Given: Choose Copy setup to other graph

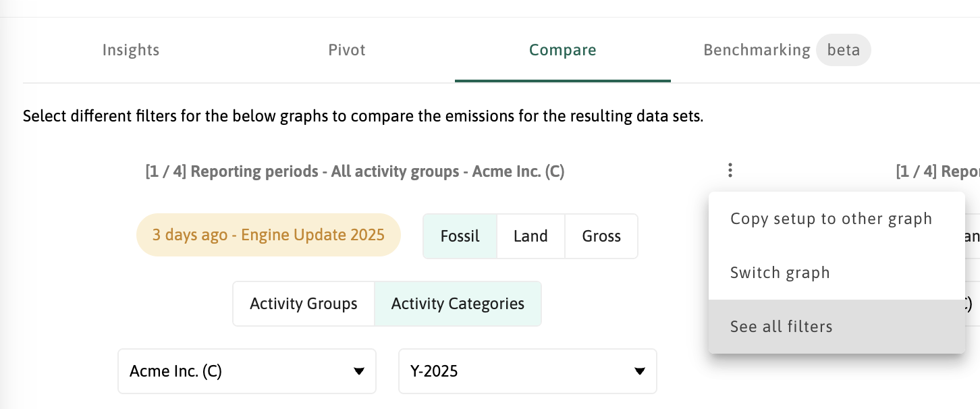Looking at the screenshot, I should click(x=831, y=219).
